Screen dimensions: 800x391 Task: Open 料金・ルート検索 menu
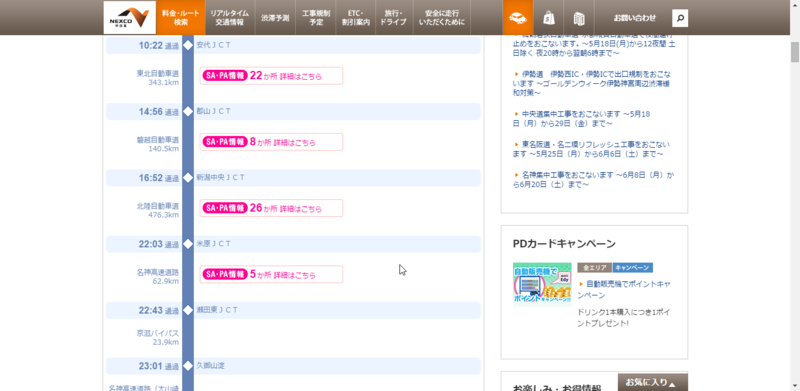(x=181, y=17)
